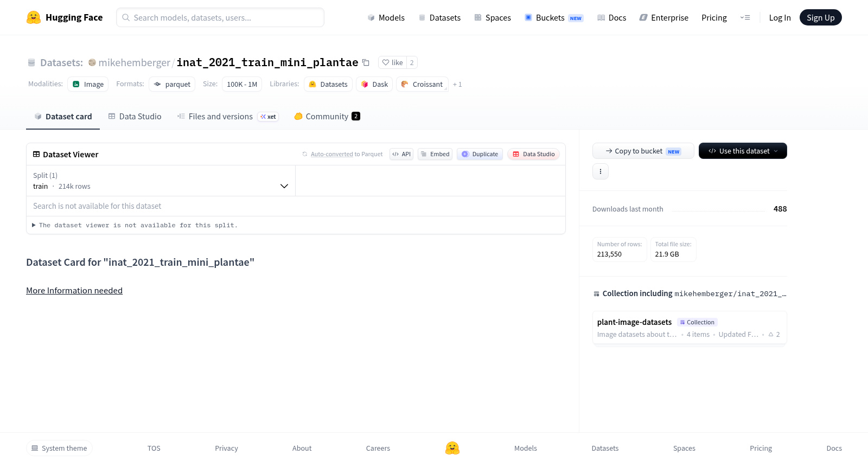Click the Sign Up button
Viewport: 868px width, 467px height.
[x=820, y=17]
